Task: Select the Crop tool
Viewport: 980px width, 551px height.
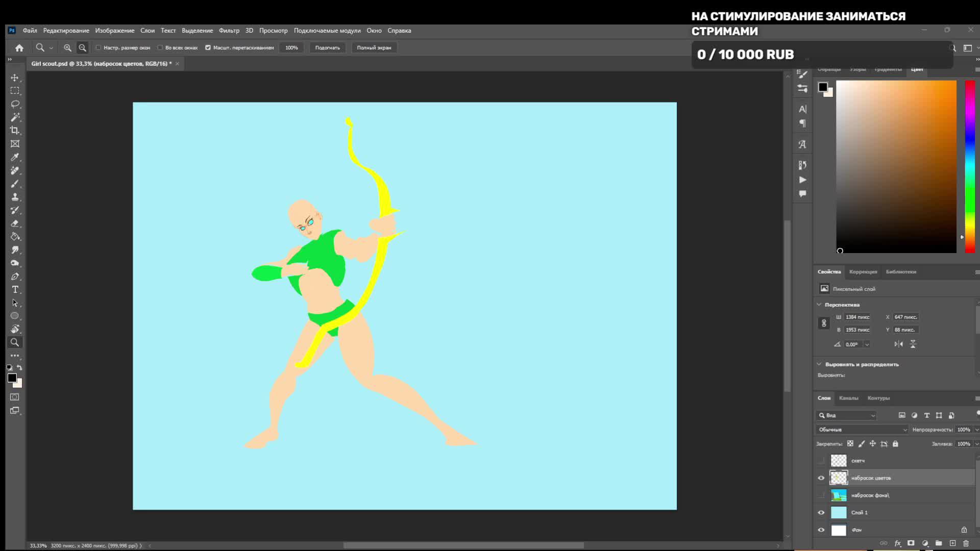Action: pyautogui.click(x=15, y=131)
